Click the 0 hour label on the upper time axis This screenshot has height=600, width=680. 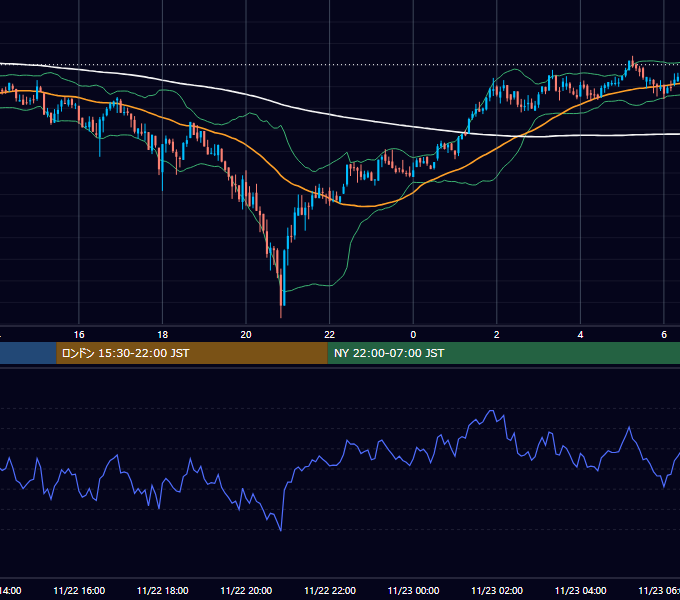413,335
